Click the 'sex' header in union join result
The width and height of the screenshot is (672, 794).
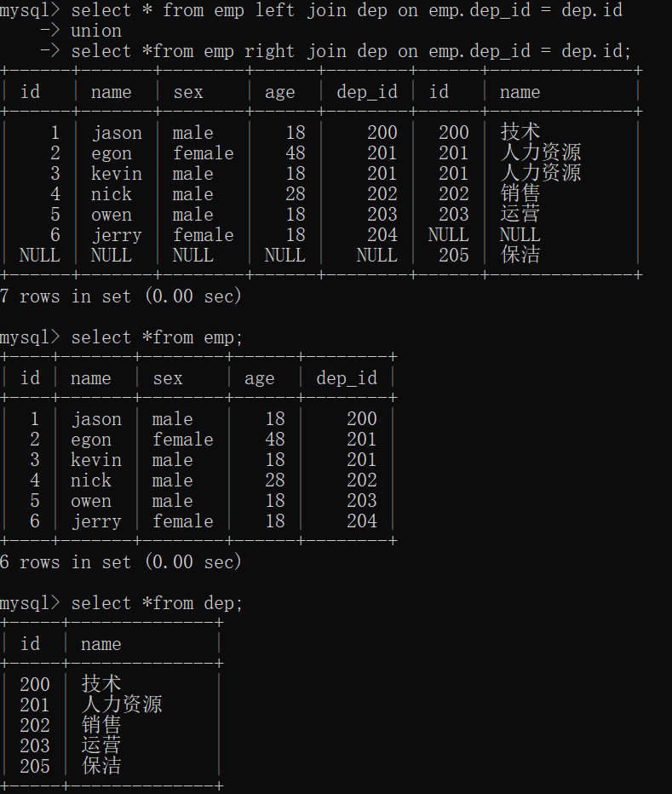click(188, 92)
